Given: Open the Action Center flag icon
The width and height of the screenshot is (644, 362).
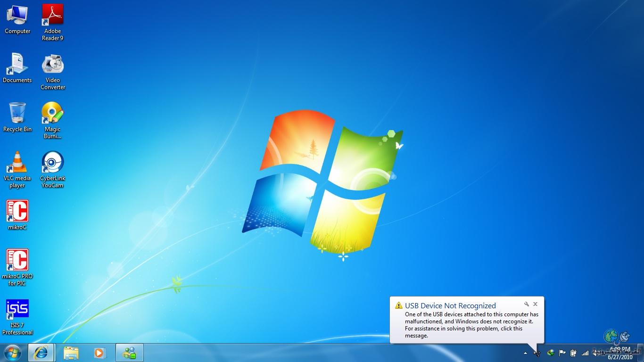Looking at the screenshot, I should [x=562, y=353].
